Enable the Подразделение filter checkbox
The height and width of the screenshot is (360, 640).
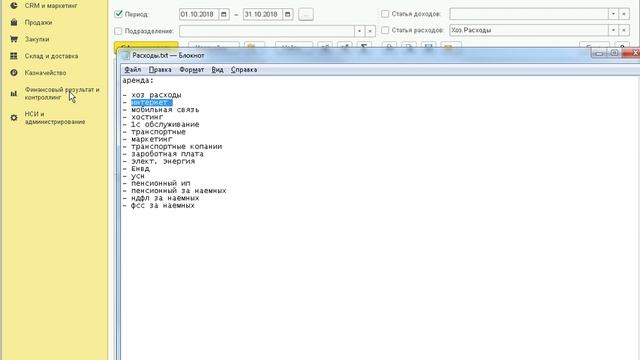(118, 31)
